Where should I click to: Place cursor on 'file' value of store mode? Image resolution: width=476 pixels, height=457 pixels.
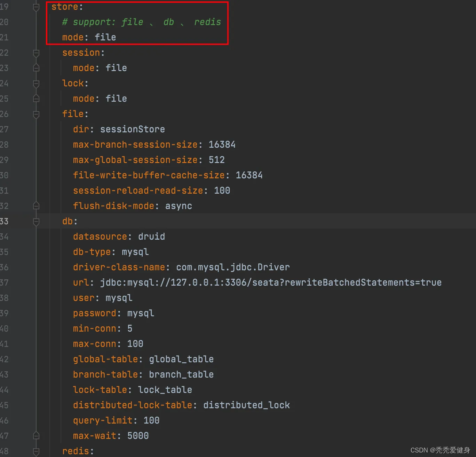(x=105, y=37)
